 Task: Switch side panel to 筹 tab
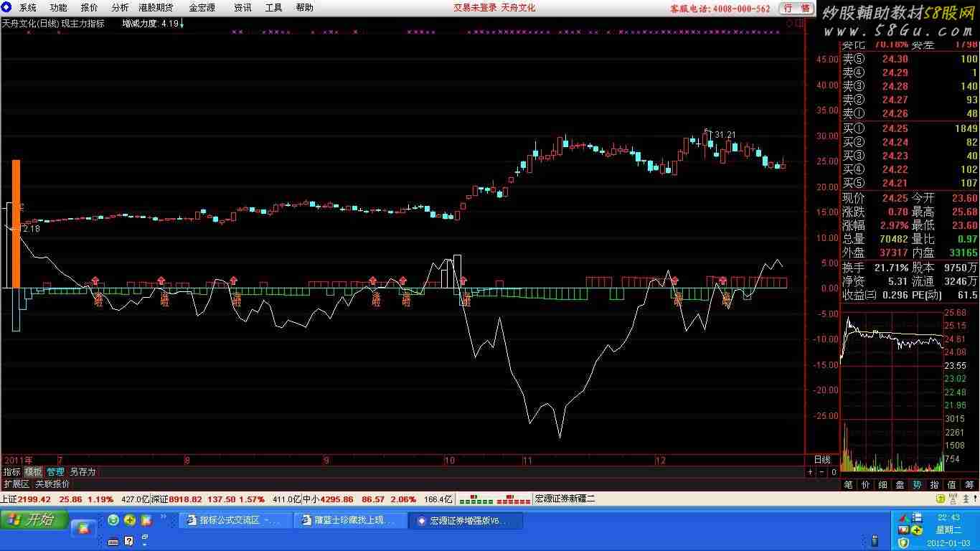coord(970,485)
